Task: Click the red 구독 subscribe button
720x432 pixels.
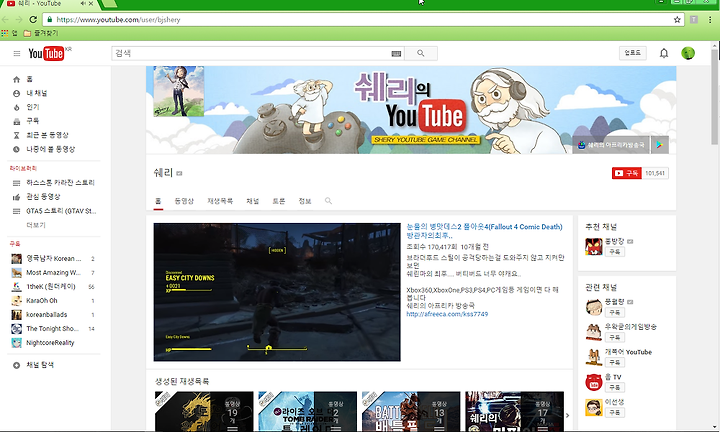Action: 626,173
